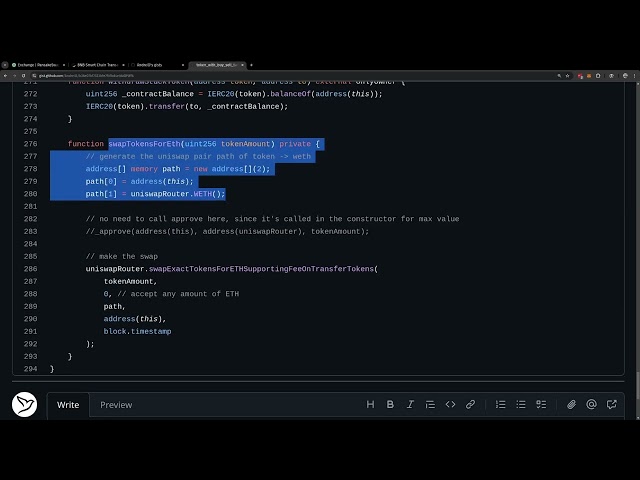The image size is (640, 480).
Task: Click line number 283
Action: point(30,231)
